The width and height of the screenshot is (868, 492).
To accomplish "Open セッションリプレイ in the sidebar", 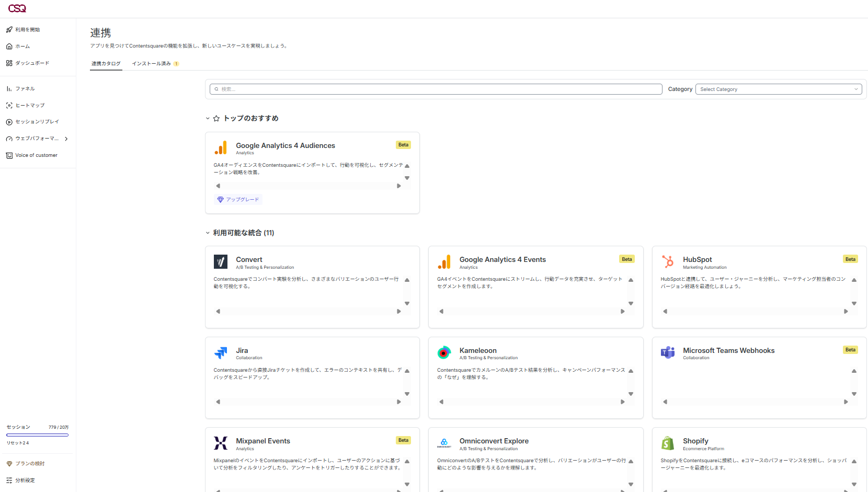I will click(x=32, y=122).
